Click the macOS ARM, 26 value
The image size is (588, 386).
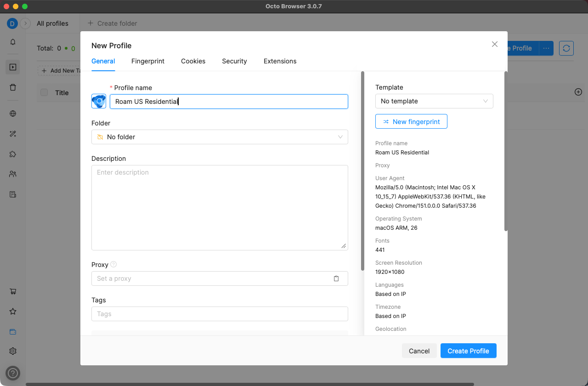point(396,228)
